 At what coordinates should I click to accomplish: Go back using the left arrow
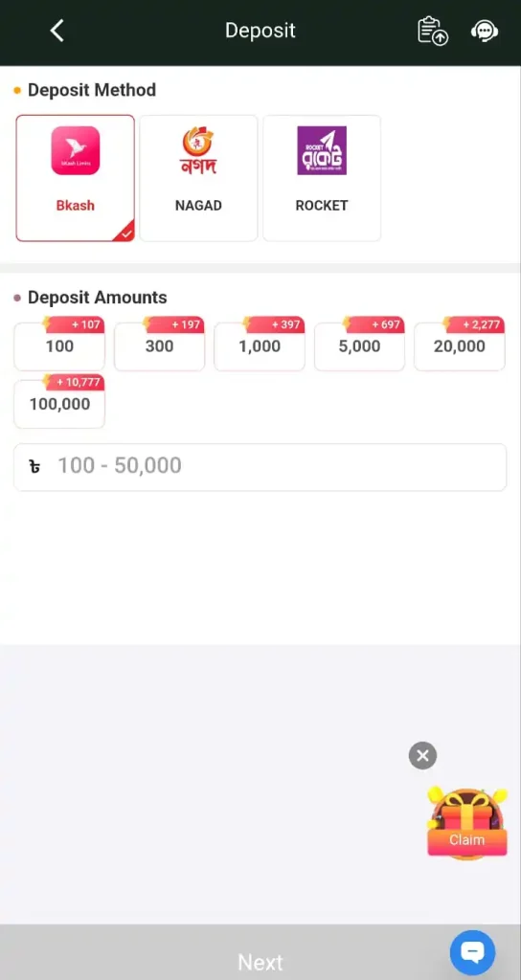57,31
